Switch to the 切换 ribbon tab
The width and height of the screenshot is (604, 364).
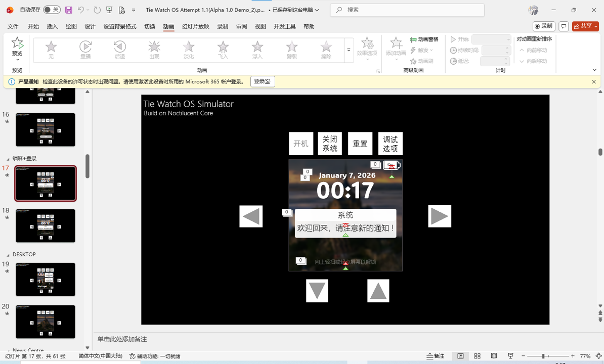(149, 26)
